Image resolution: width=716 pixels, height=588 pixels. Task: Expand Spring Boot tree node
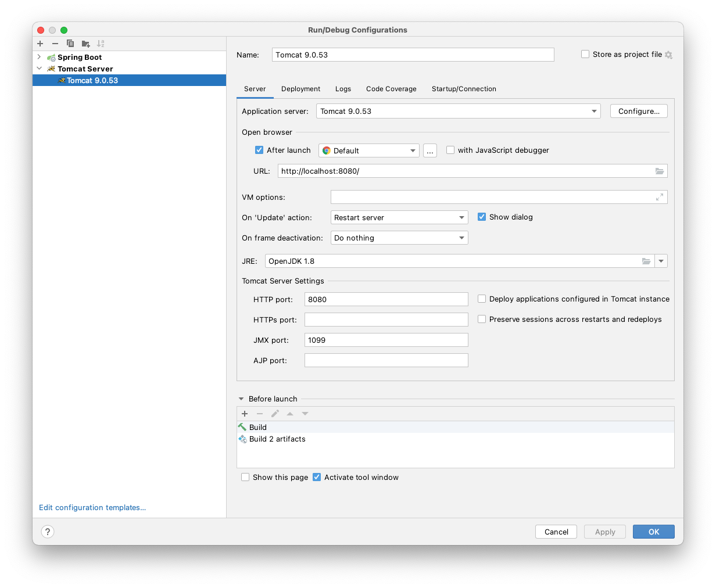click(x=39, y=57)
